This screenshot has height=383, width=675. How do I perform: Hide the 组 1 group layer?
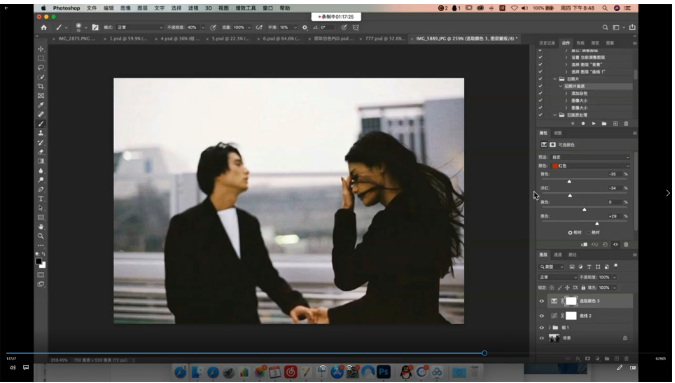542,327
